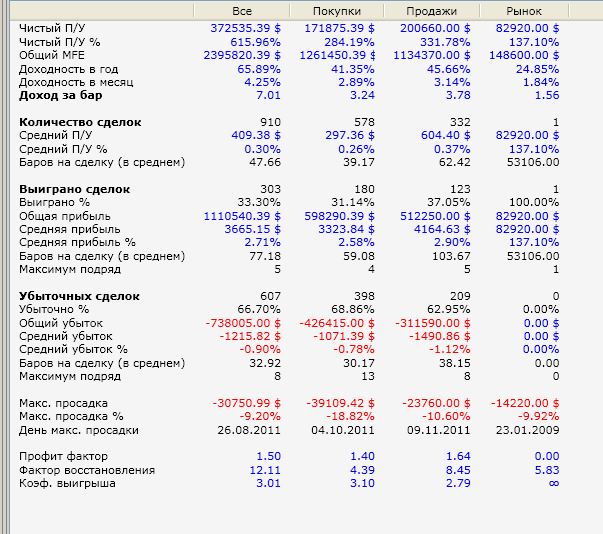Select the 'Убыточных сделок' heading
603x534 pixels.
[79, 296]
